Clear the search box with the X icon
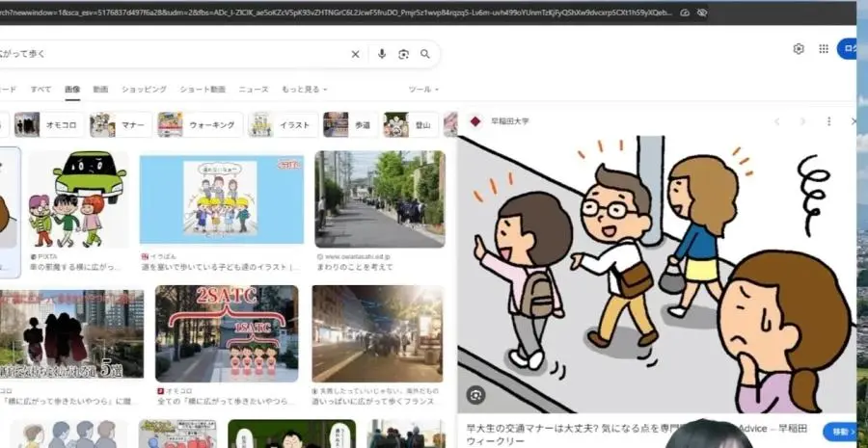This screenshot has width=868, height=448. (355, 54)
